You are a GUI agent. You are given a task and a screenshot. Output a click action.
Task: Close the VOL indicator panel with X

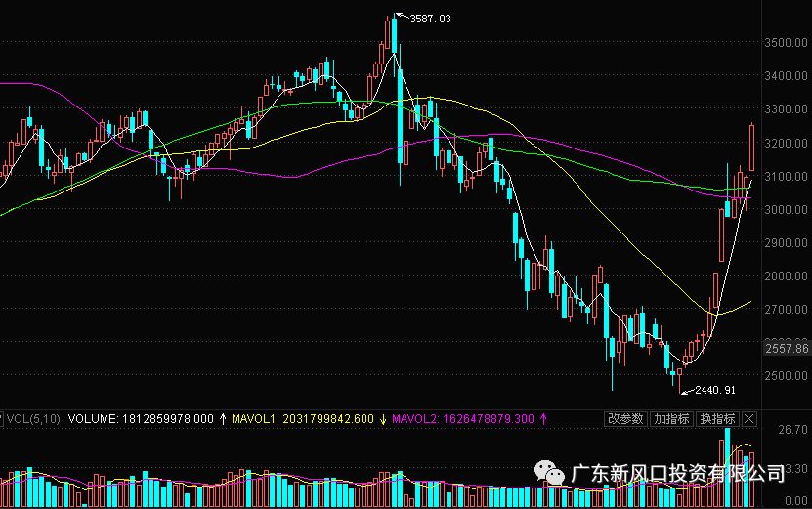[x=749, y=418]
